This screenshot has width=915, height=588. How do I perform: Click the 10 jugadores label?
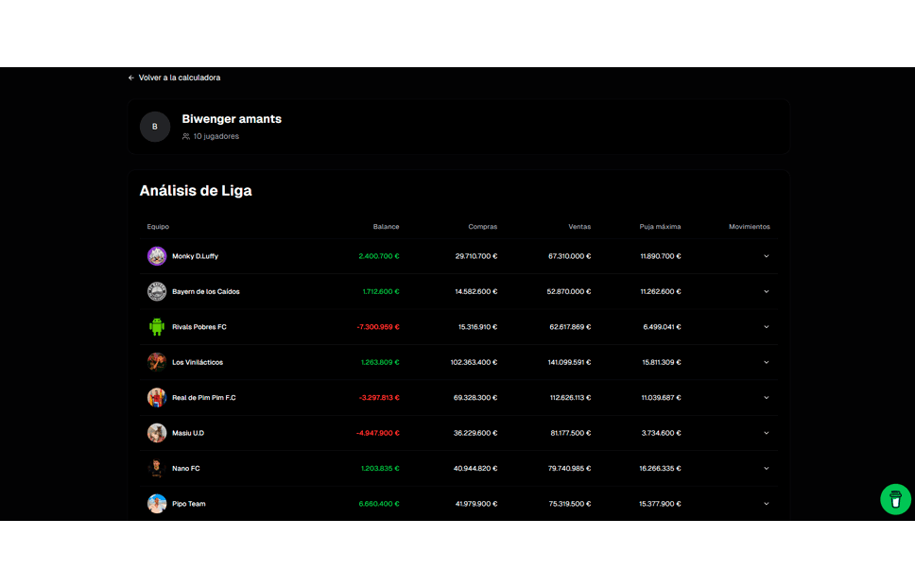(x=216, y=136)
